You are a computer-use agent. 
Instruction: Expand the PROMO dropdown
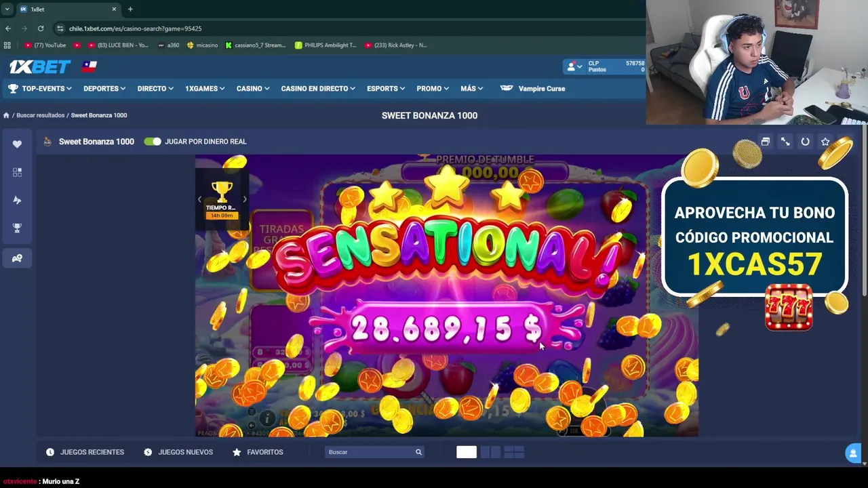433,89
